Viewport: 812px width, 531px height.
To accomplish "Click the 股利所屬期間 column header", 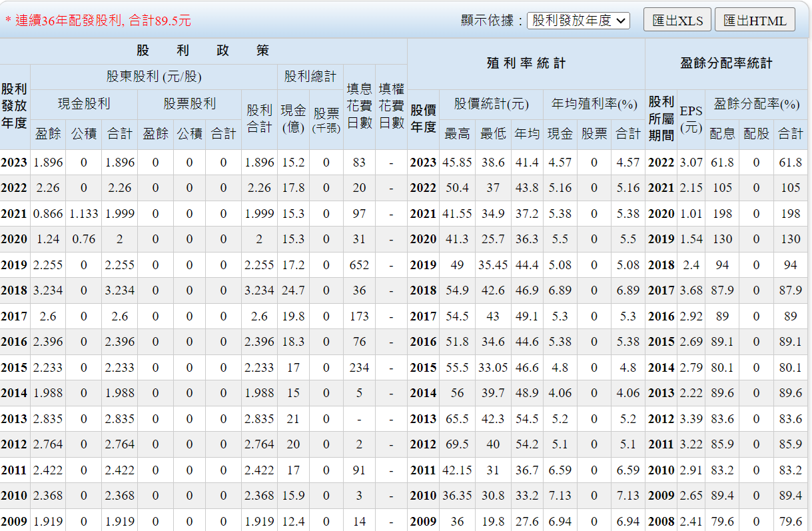I will (x=661, y=119).
